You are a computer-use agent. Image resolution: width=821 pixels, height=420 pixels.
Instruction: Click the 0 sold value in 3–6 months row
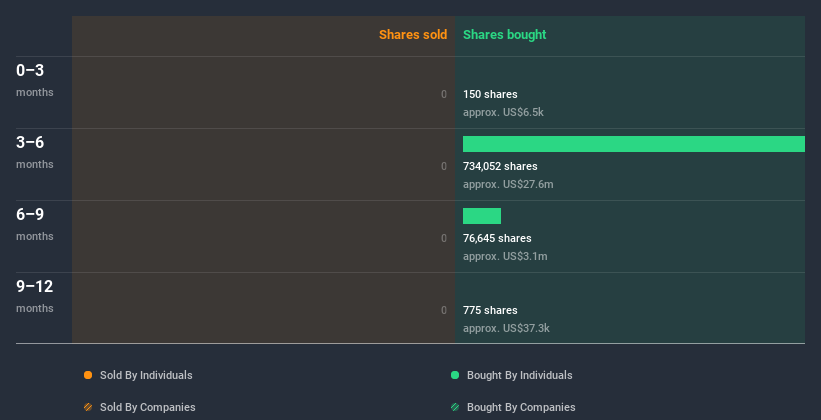click(444, 166)
